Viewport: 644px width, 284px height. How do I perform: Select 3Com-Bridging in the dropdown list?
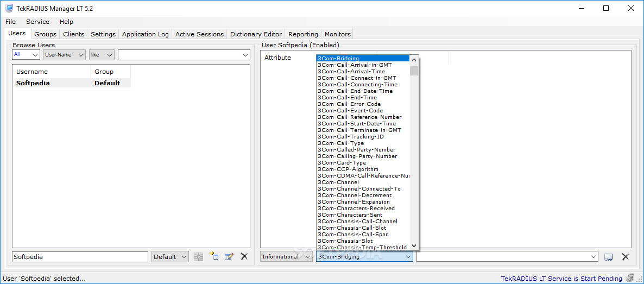click(363, 58)
